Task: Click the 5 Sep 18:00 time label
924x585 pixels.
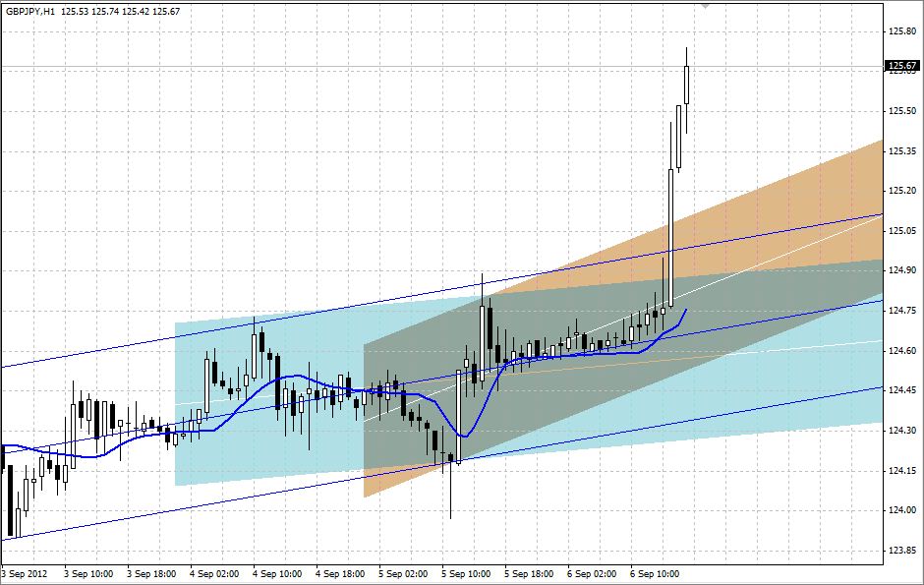Action: 529,574
